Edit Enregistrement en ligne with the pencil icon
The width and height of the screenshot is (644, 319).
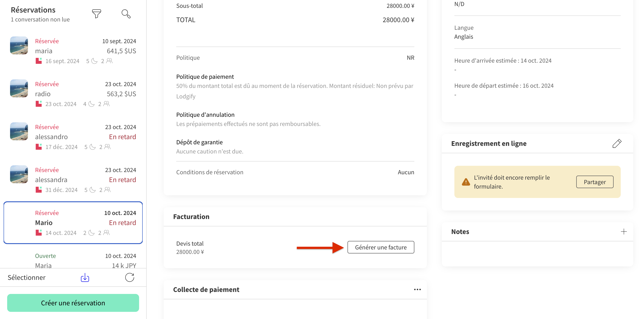tap(617, 144)
